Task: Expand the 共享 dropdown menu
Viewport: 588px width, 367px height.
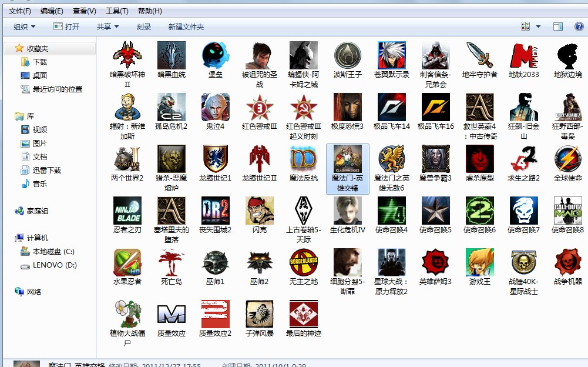Action: click(107, 26)
